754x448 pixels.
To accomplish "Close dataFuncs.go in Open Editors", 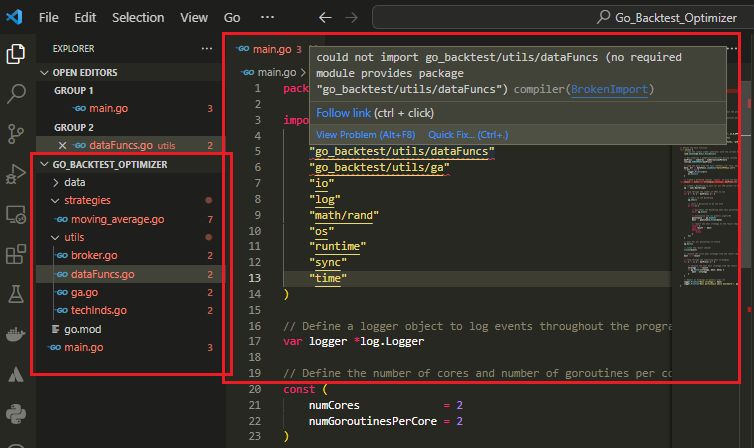I will (62, 145).
